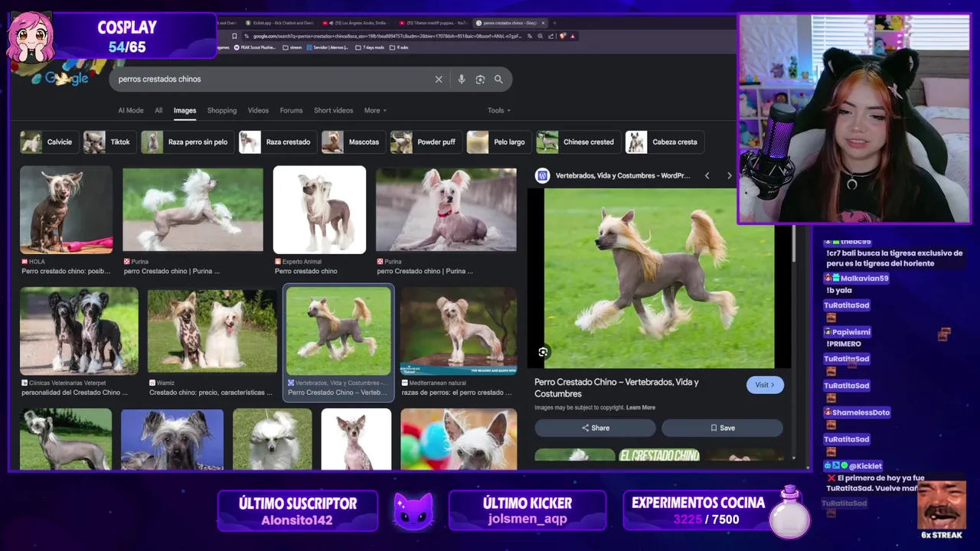The height and width of the screenshot is (551, 980).
Task: Click the share icon in browser address bar
Action: (x=551, y=36)
